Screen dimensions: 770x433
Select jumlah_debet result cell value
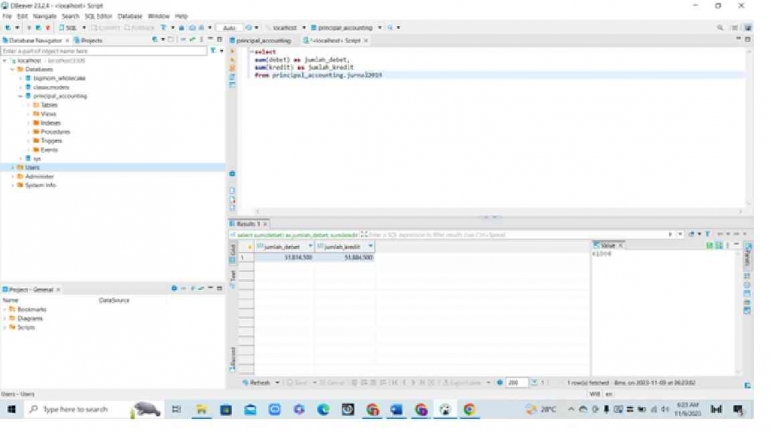(284, 258)
